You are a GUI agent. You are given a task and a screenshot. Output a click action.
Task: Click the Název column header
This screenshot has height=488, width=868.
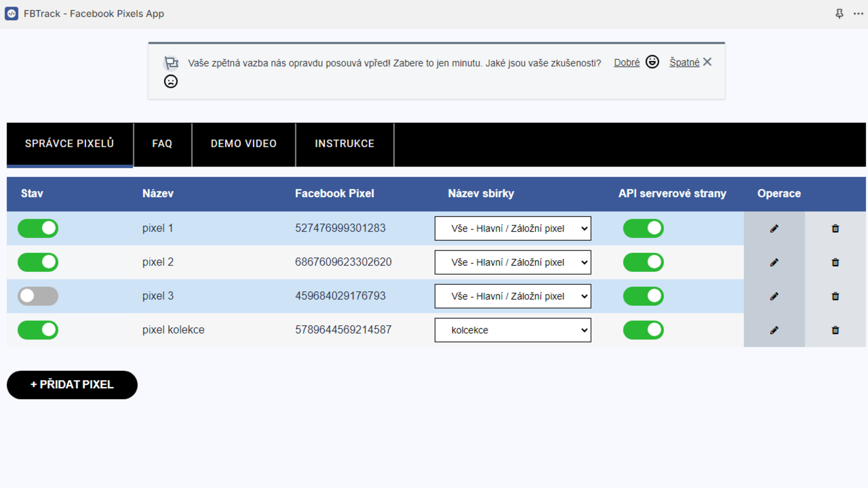tap(158, 194)
